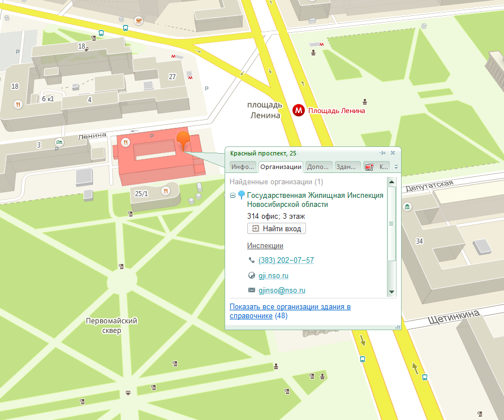Close the Красный проспект, 25 info card
The width and height of the screenshot is (504, 420).
[393, 153]
